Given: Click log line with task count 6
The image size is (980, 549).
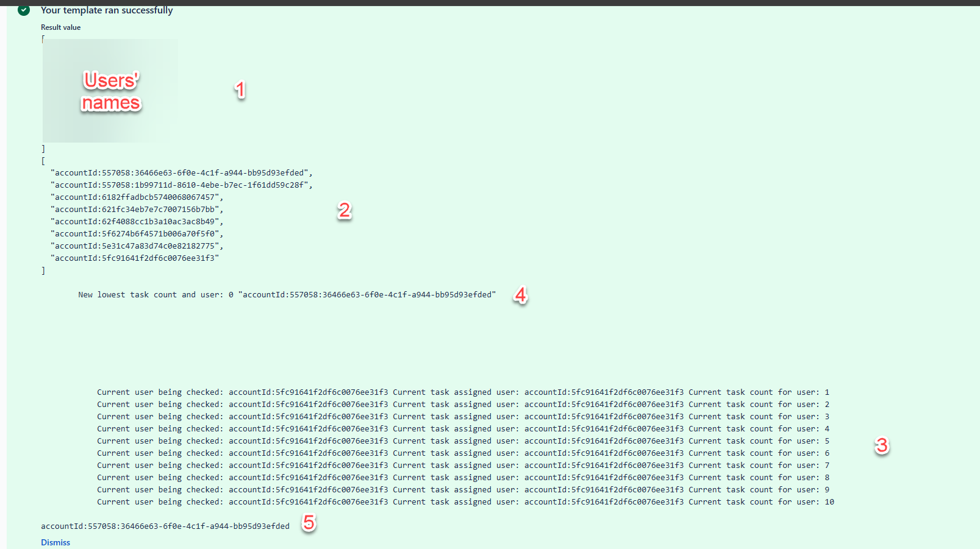Looking at the screenshot, I should (x=463, y=453).
